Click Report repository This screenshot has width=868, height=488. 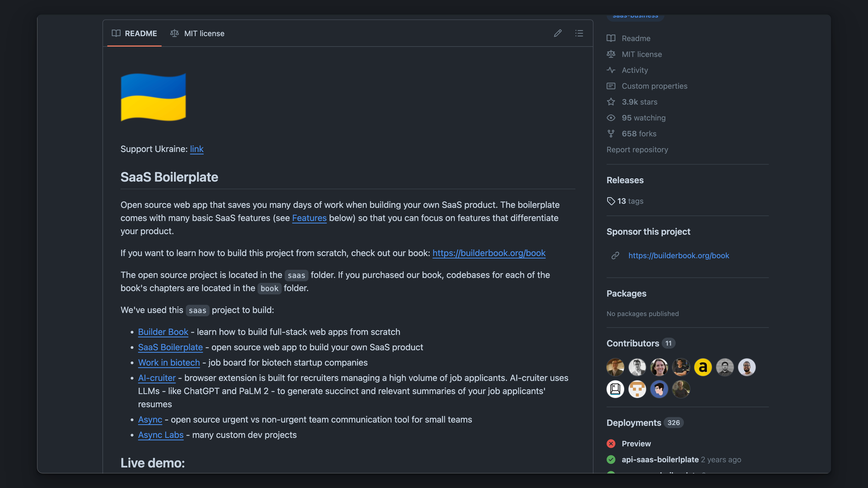coord(637,150)
